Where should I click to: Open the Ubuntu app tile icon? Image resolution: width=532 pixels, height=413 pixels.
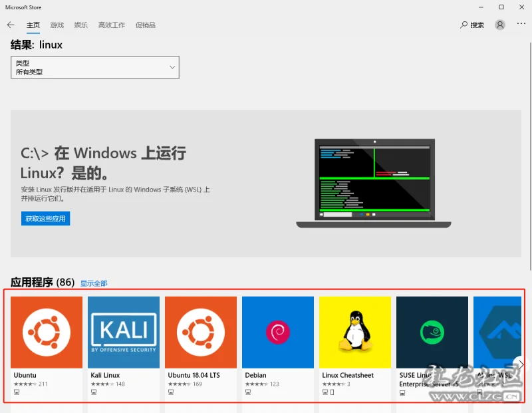[x=47, y=333]
